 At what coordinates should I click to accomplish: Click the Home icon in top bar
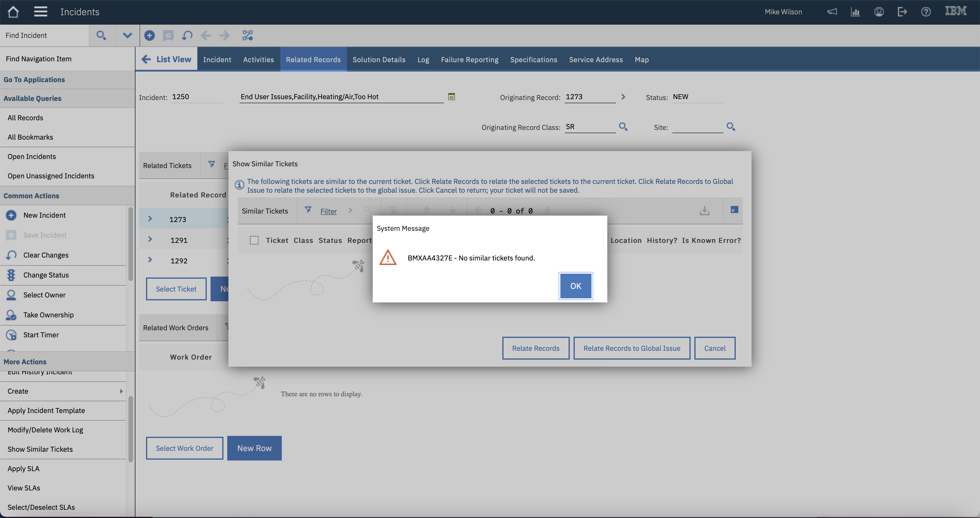[13, 12]
